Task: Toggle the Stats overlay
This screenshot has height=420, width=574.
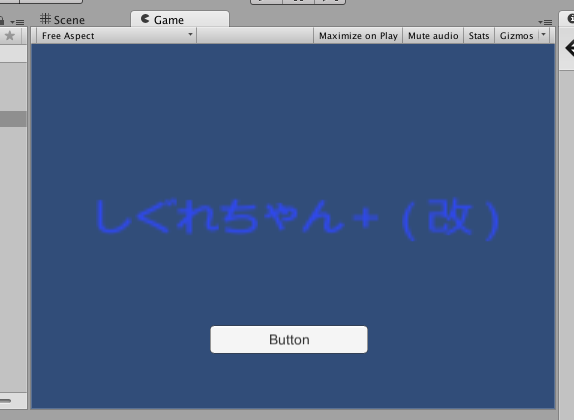Action: point(479,36)
